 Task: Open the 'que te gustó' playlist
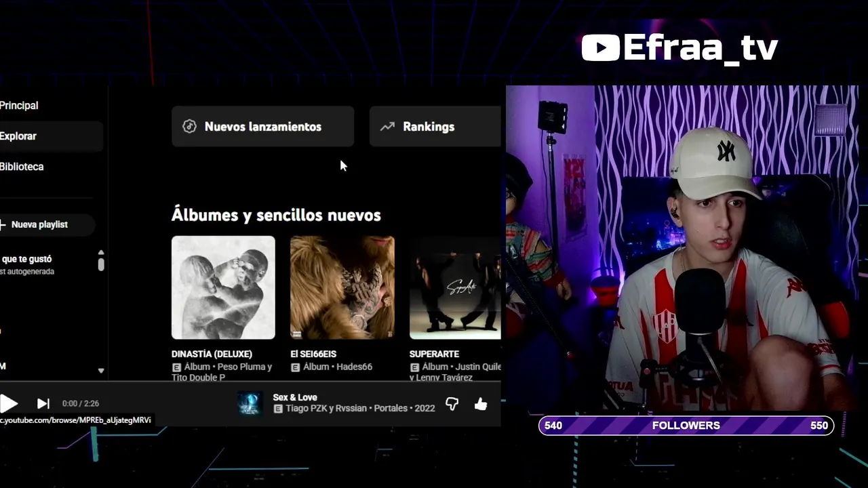pyautogui.click(x=26, y=259)
